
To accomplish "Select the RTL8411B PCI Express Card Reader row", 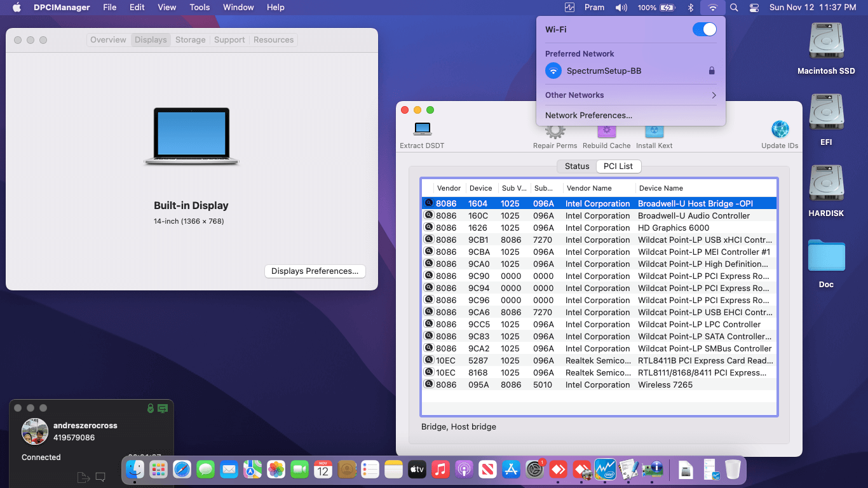I will 599,360.
